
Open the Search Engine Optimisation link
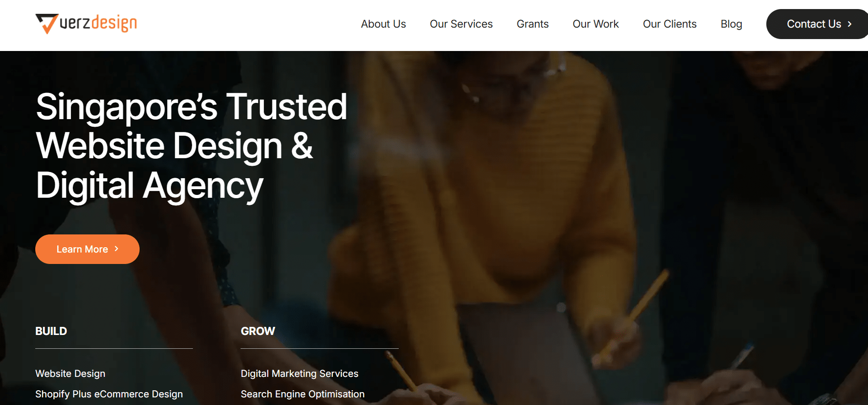click(303, 394)
